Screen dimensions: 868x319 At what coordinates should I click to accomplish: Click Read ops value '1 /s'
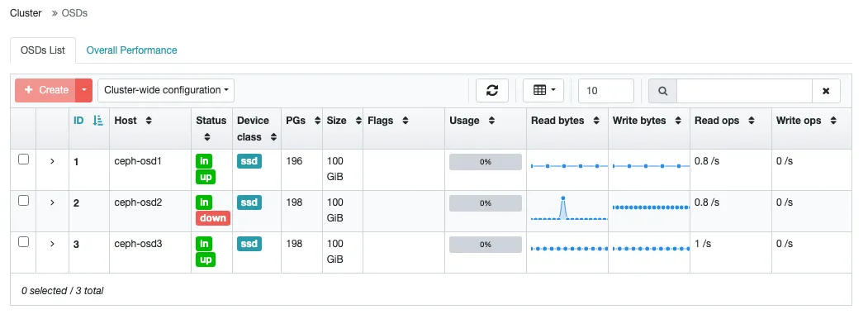pos(703,244)
